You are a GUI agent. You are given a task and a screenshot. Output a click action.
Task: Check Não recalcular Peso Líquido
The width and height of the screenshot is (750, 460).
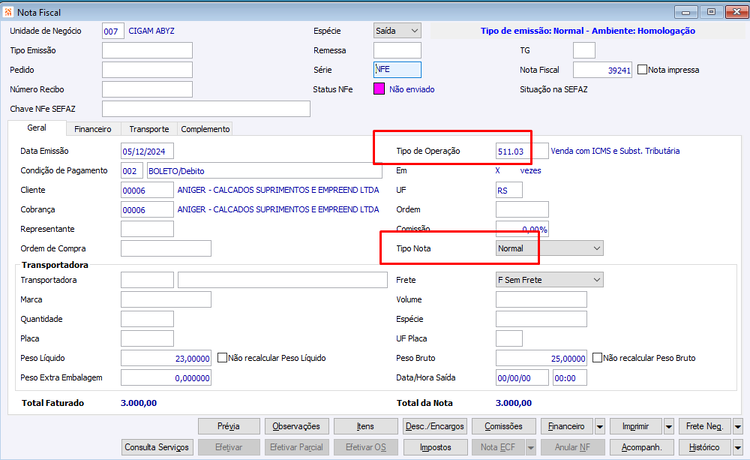[x=222, y=358]
